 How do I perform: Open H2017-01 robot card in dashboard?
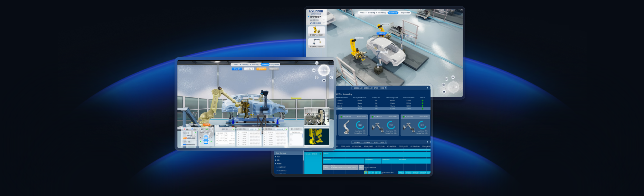tap(384, 125)
